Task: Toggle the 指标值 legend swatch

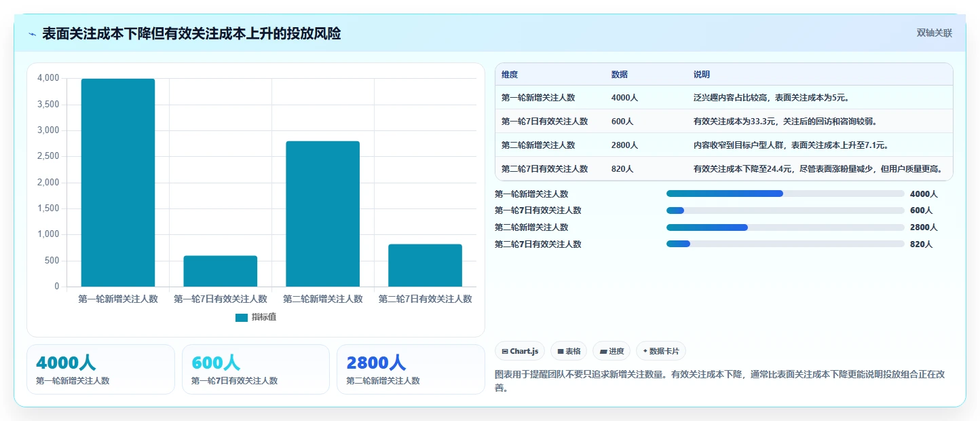Action: [x=242, y=317]
